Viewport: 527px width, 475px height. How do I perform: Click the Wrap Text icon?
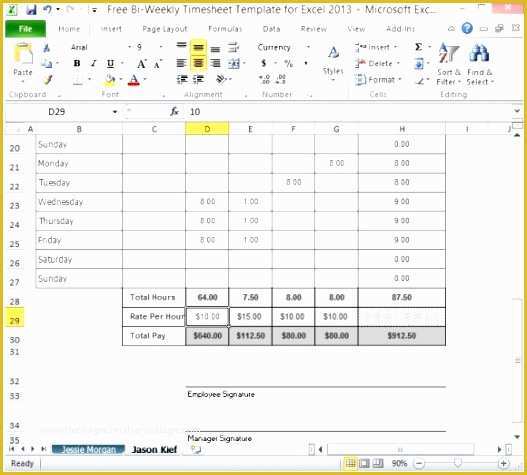(233, 48)
